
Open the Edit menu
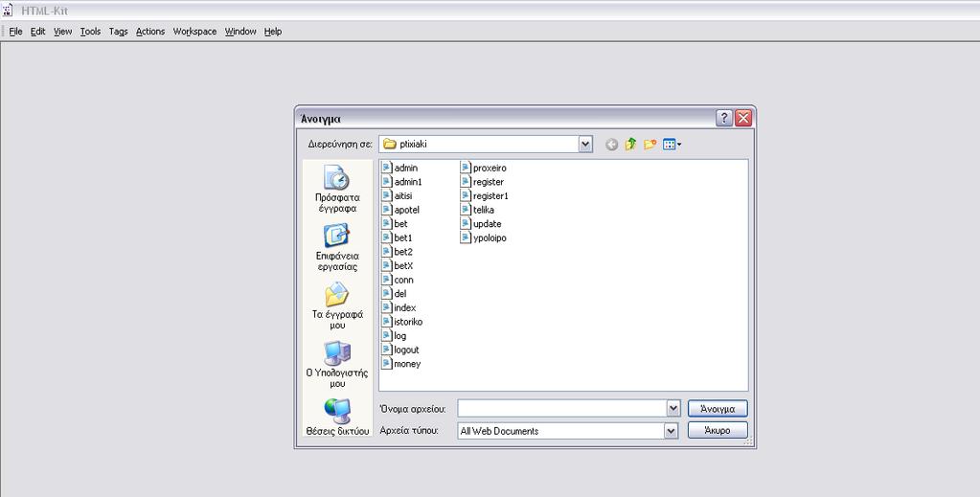[38, 32]
